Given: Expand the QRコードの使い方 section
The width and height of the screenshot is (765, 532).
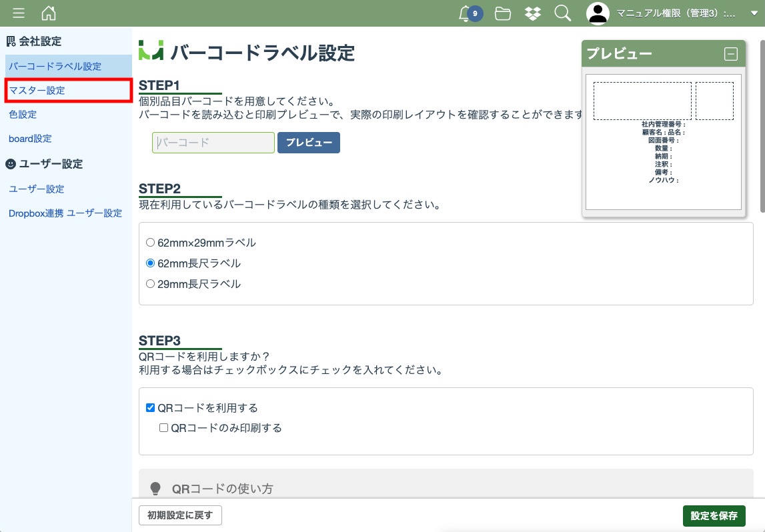Looking at the screenshot, I should coord(222,489).
